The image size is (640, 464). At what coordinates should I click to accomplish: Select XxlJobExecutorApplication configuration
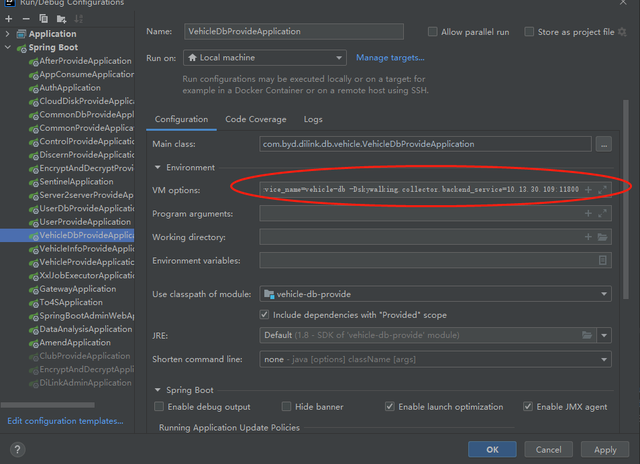[81, 275]
